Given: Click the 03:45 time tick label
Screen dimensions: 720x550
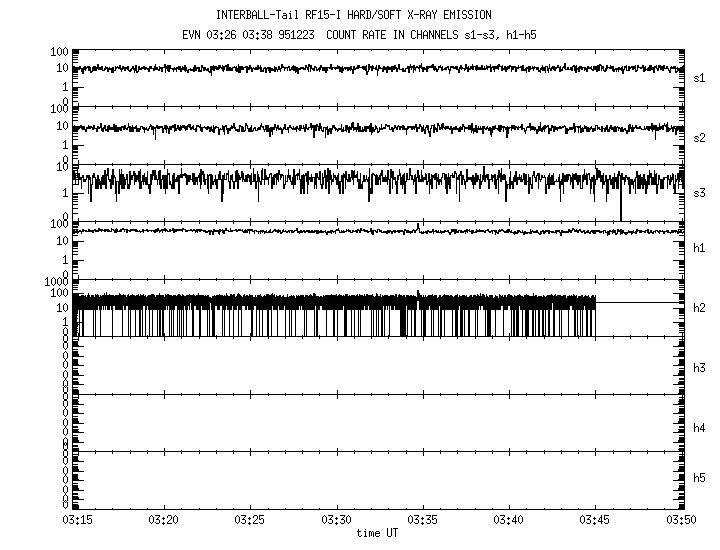Looking at the screenshot, I should [595, 520].
